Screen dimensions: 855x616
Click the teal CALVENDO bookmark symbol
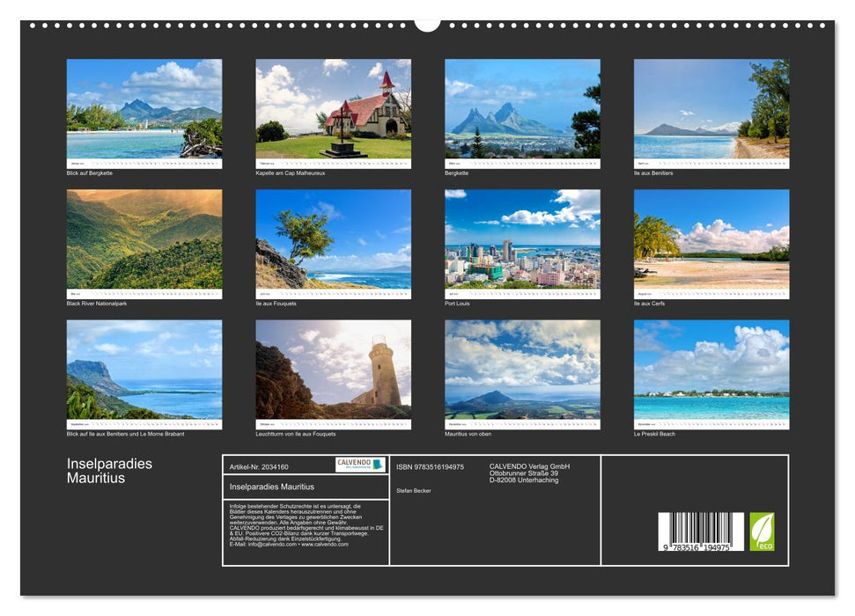click(x=377, y=465)
